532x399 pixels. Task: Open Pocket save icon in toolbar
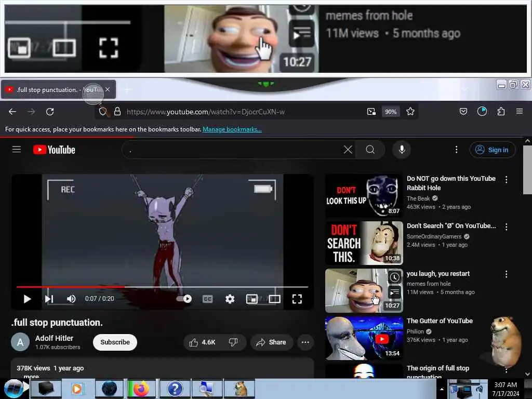pyautogui.click(x=463, y=111)
